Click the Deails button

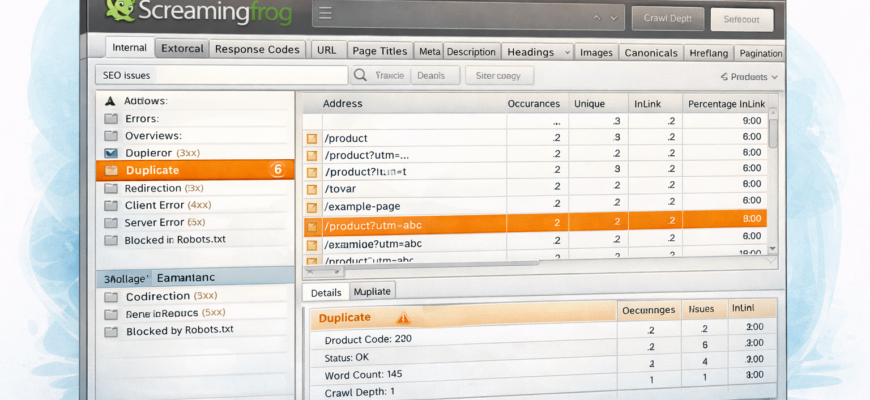(x=435, y=75)
